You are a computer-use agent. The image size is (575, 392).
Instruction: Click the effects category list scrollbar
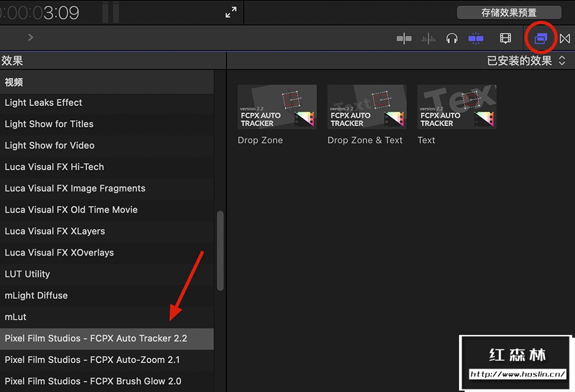coord(220,251)
